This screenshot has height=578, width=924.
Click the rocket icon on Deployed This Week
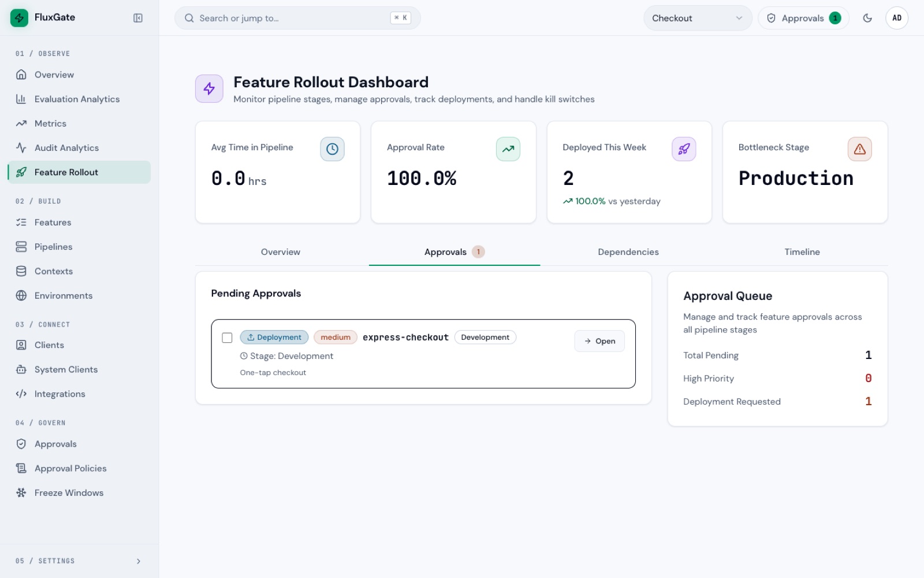[x=684, y=149]
